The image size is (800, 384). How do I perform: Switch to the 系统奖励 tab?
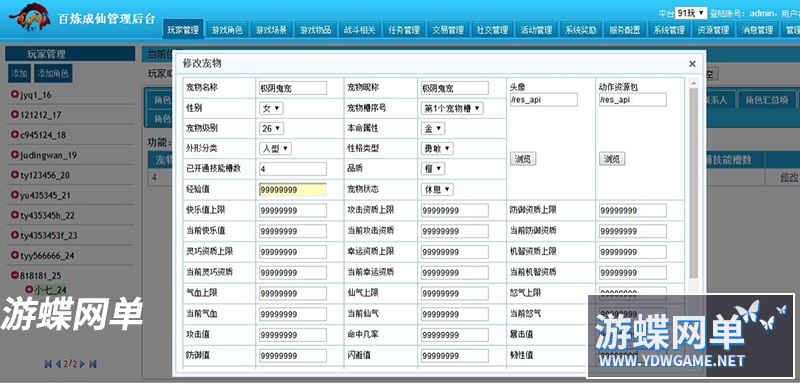click(581, 30)
